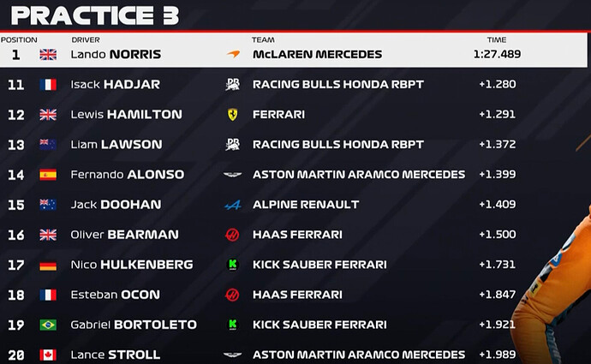This screenshot has width=591, height=364.
Task: Click the McLaren logo beside Norris
Action: 233,54
